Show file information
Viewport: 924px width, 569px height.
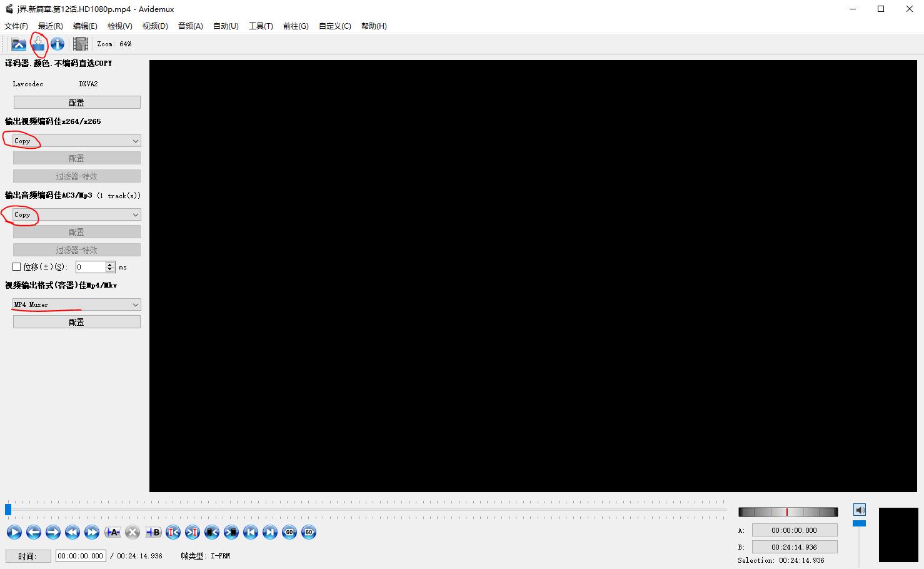(x=58, y=44)
